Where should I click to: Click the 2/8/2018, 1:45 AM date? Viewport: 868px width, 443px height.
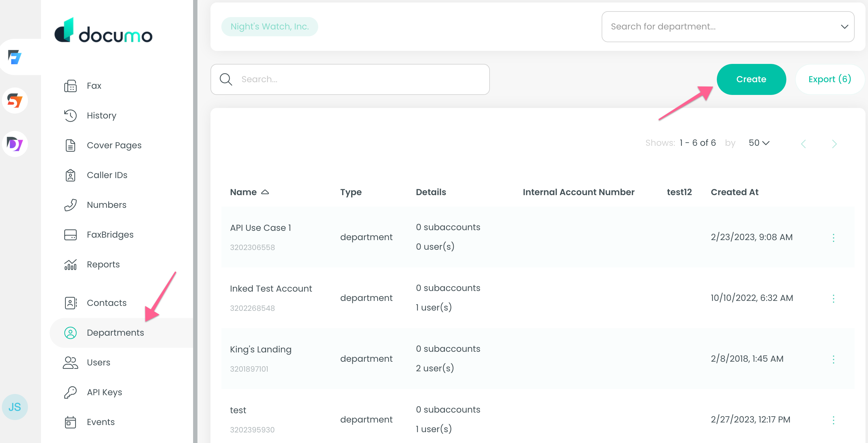coord(747,359)
